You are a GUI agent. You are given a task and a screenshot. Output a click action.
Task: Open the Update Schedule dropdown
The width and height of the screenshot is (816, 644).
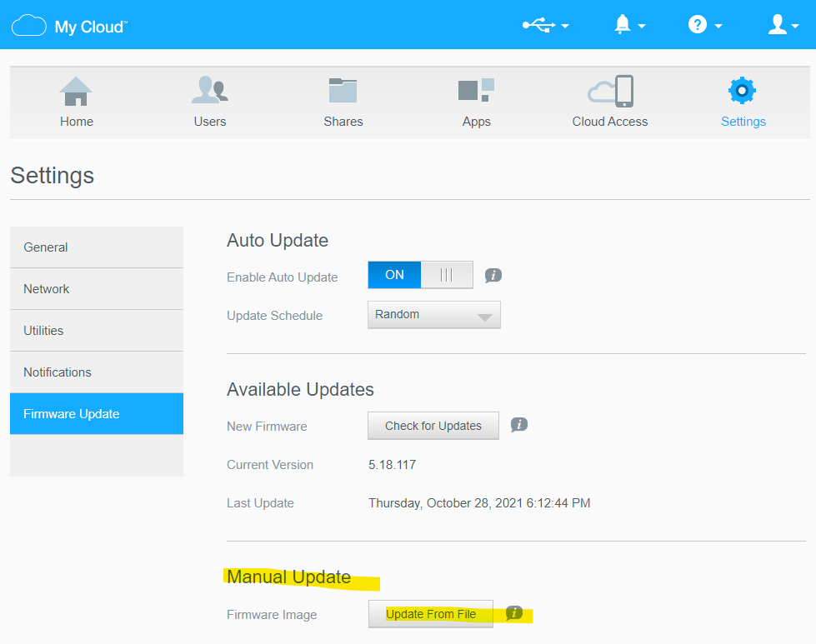[x=434, y=315]
